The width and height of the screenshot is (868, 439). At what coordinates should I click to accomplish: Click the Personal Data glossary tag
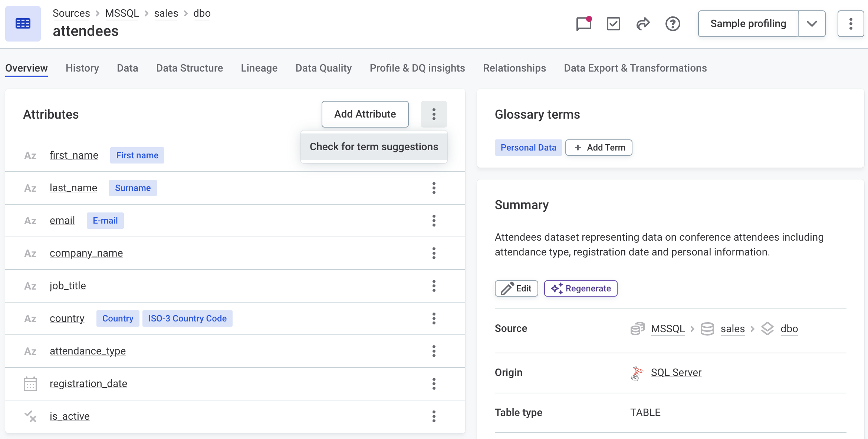click(528, 148)
